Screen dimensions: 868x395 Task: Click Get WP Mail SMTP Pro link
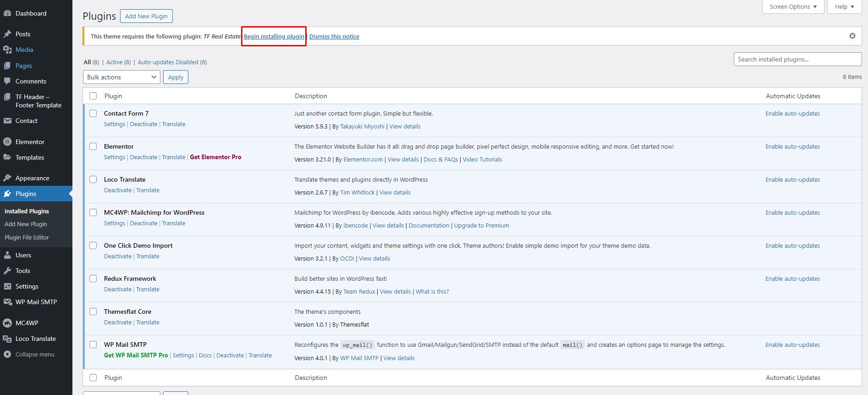[136, 355]
